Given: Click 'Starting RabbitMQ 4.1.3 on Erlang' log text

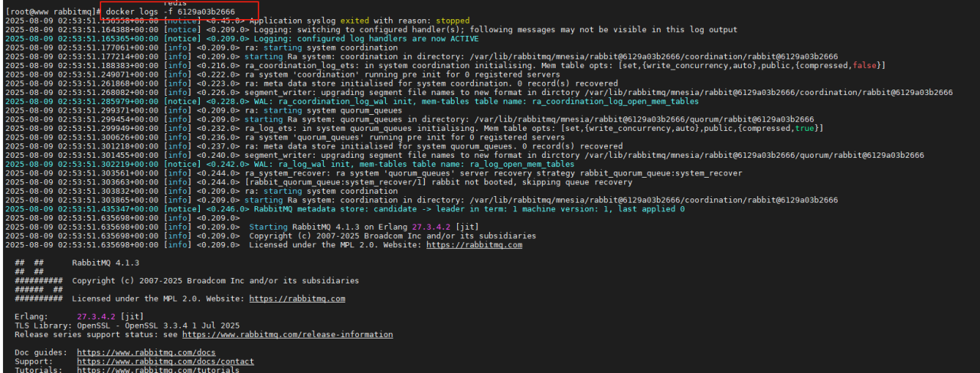Looking at the screenshot, I should tap(328, 227).
